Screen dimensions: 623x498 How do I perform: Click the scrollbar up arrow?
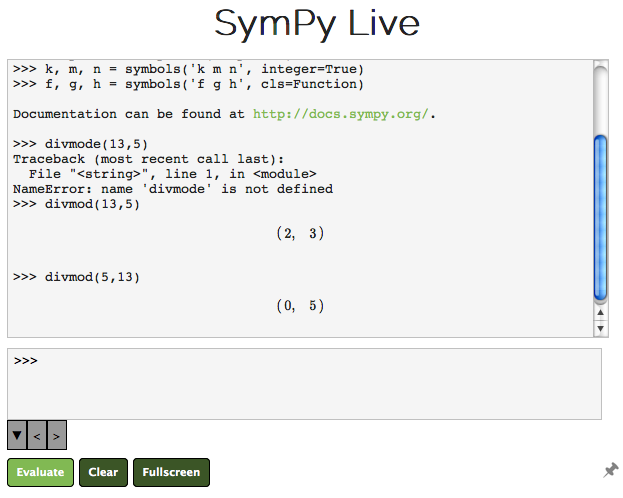point(600,314)
